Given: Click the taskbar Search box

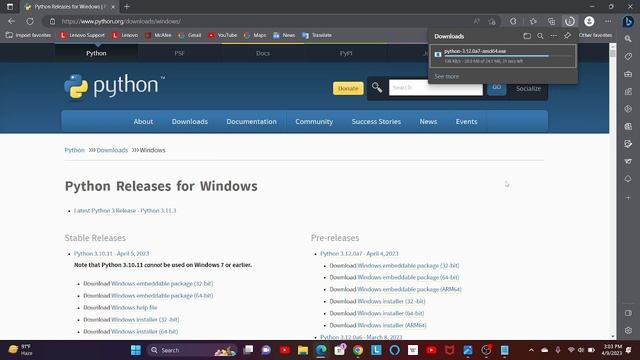Looking at the screenshot, I should tap(192, 350).
